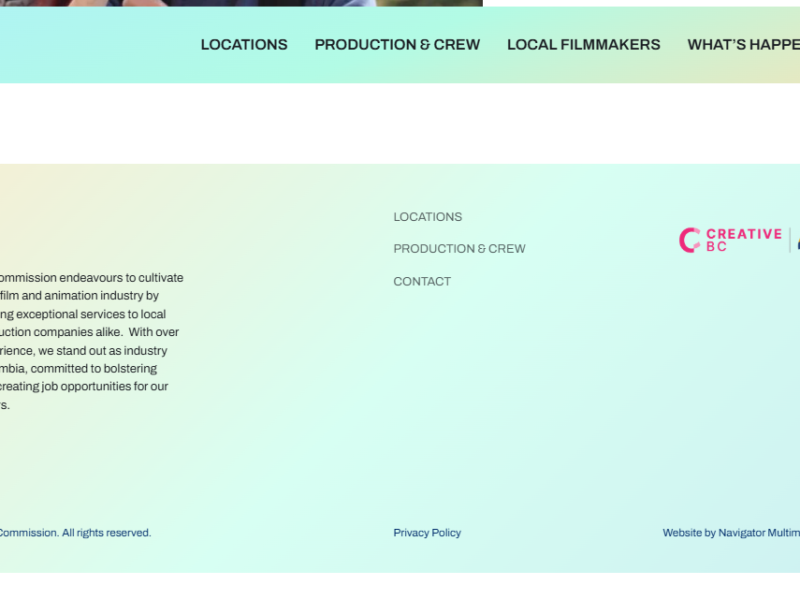Open the Privacy Policy link

pos(427,533)
